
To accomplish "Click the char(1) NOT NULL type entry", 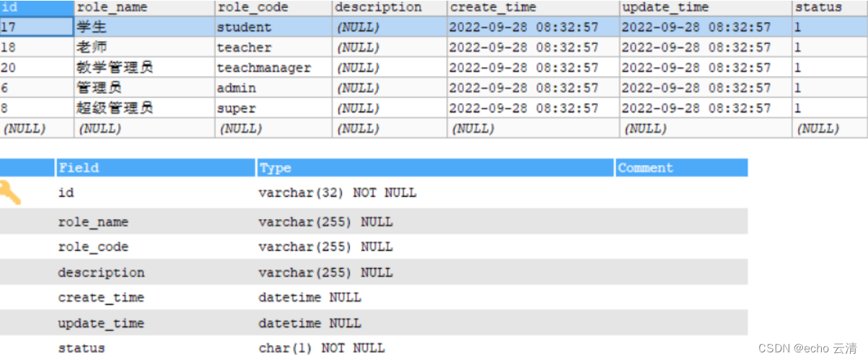I will [x=321, y=348].
